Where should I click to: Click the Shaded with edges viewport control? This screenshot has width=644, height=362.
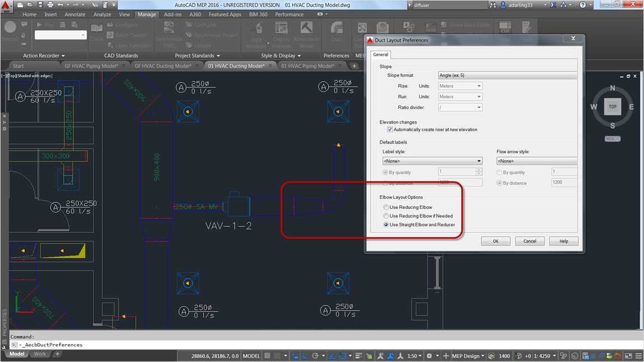pyautogui.click(x=35, y=75)
